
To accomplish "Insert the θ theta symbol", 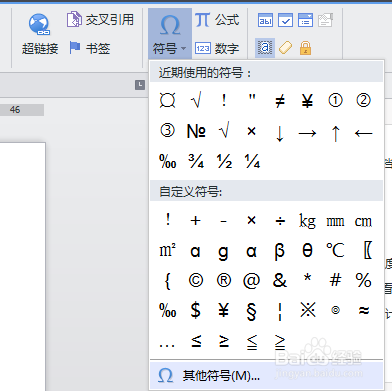I will [307, 250].
